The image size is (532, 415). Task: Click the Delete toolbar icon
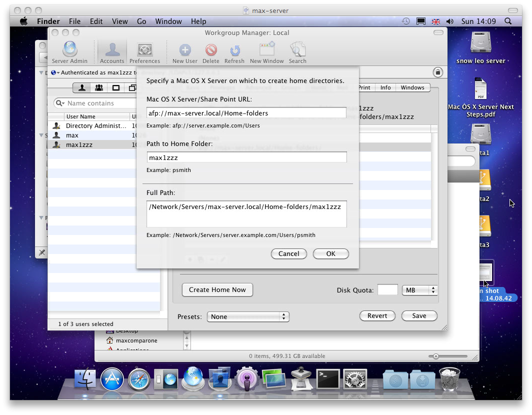tap(210, 52)
